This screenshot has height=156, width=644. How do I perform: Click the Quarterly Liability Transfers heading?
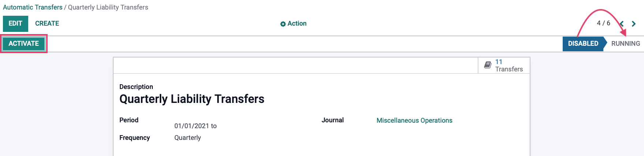click(x=192, y=99)
